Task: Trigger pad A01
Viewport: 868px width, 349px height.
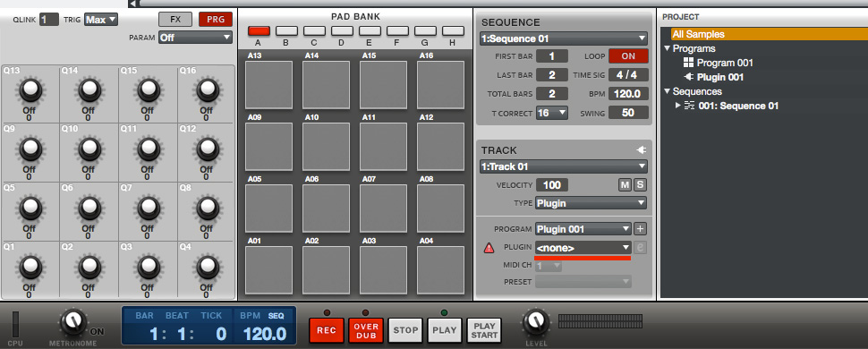Action: click(269, 269)
